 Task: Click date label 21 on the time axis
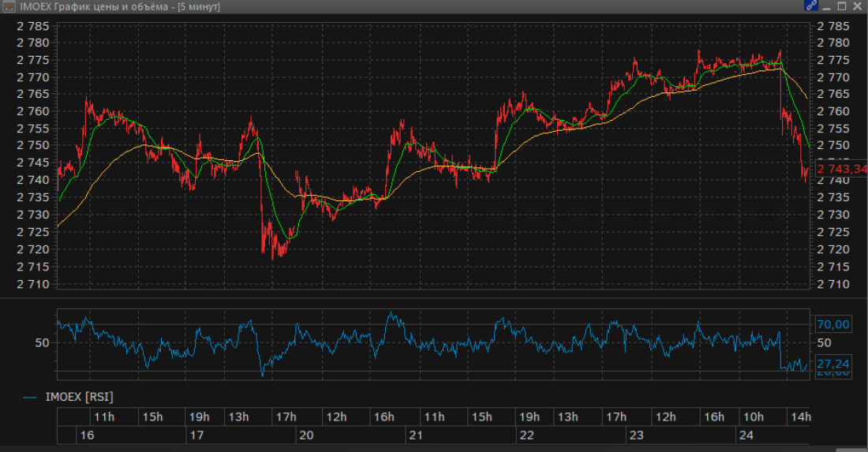pyautogui.click(x=416, y=435)
